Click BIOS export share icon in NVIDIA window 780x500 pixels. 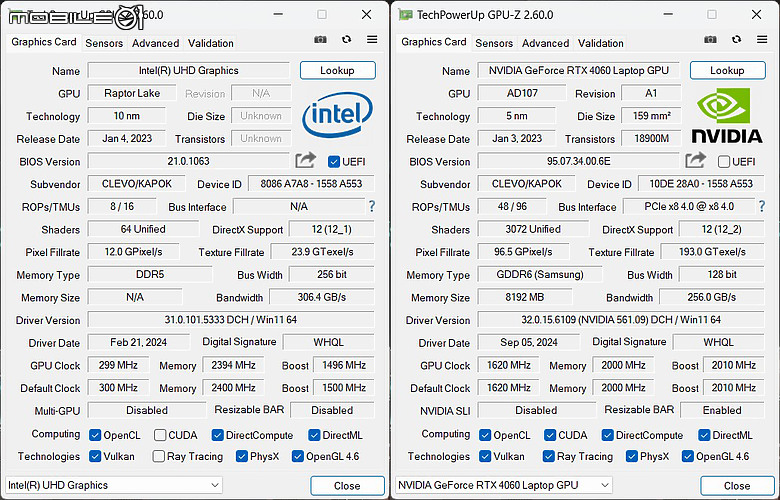695,160
